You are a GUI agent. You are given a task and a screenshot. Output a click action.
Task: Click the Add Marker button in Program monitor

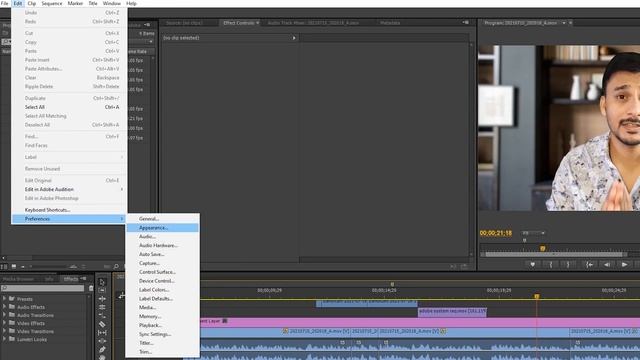coord(532,264)
